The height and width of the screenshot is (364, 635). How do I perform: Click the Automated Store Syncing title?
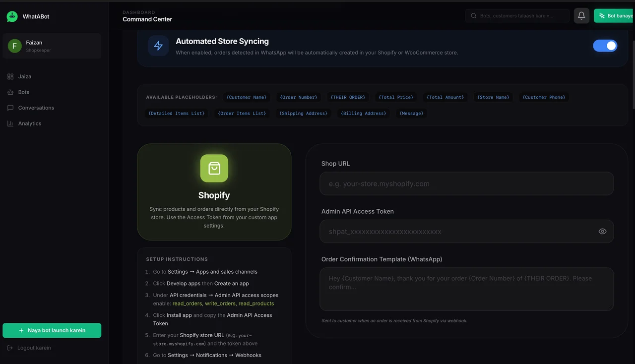[x=222, y=42]
